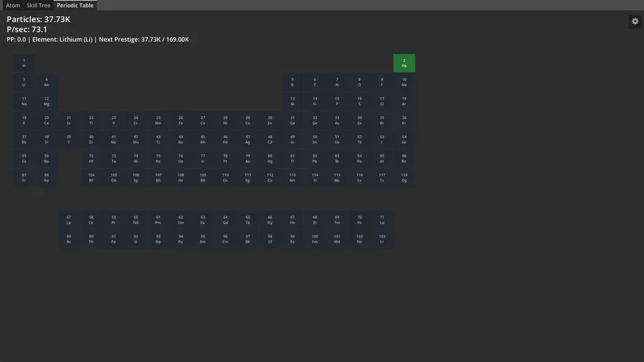Click the Oganesson (Og) tile
Screen dimensions: 644x362
pos(404,178)
